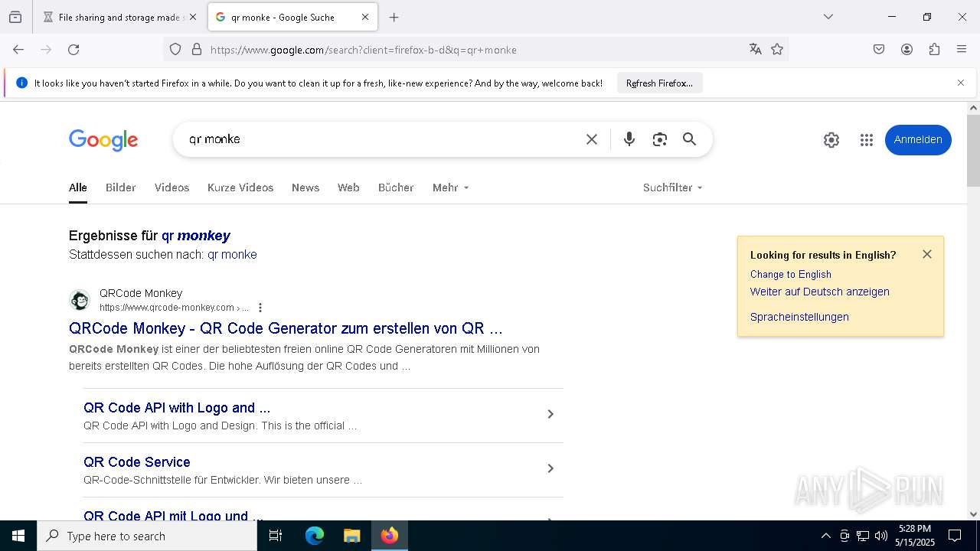Screen dimensions: 980x551
Task: Open the 'QR Code Service' link
Action: pyautogui.click(x=137, y=462)
